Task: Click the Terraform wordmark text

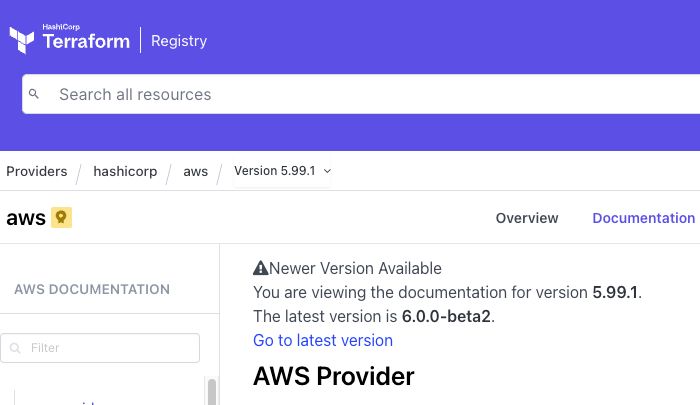Action: (x=86, y=41)
